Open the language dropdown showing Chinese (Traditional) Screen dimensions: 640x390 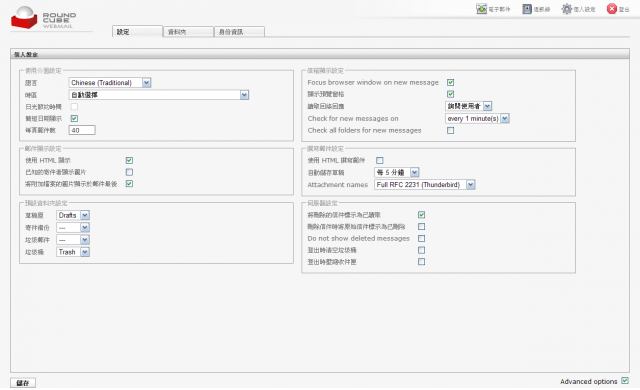point(110,83)
